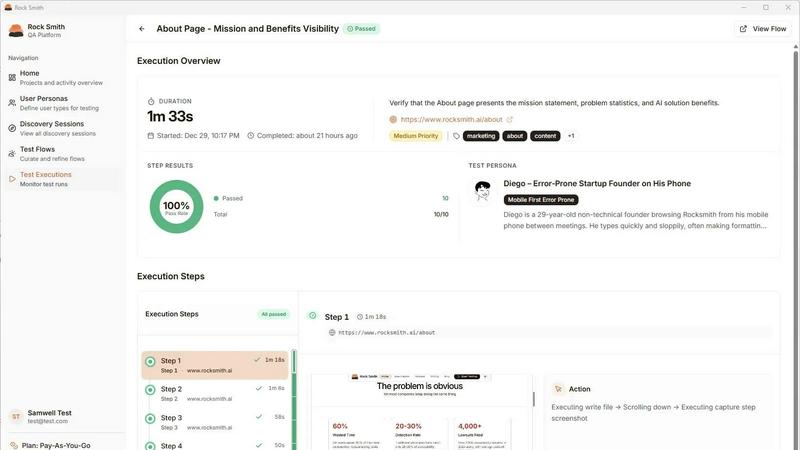The image size is (800, 450).
Task: Select Step 2 status circle
Action: pos(150,390)
